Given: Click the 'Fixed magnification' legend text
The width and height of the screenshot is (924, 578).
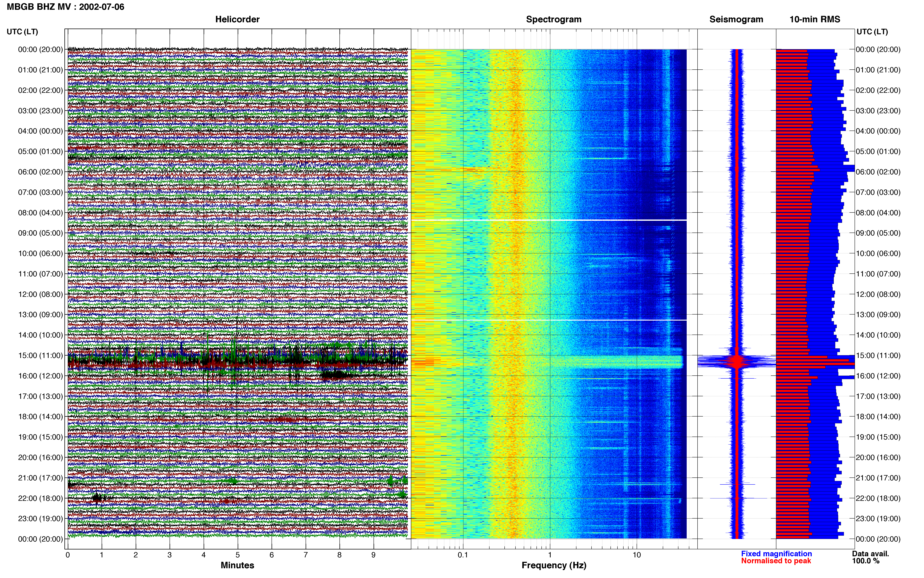Looking at the screenshot, I should point(777,554).
